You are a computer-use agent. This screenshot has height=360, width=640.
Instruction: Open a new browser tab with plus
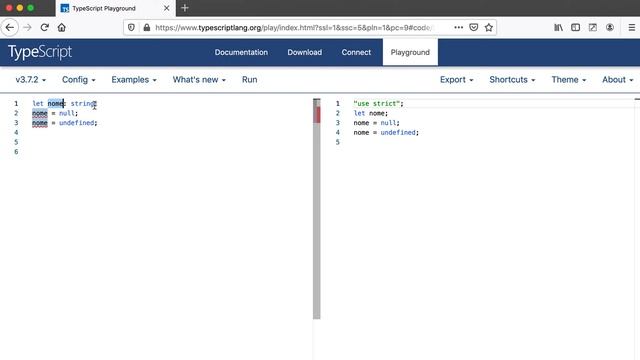click(x=184, y=8)
